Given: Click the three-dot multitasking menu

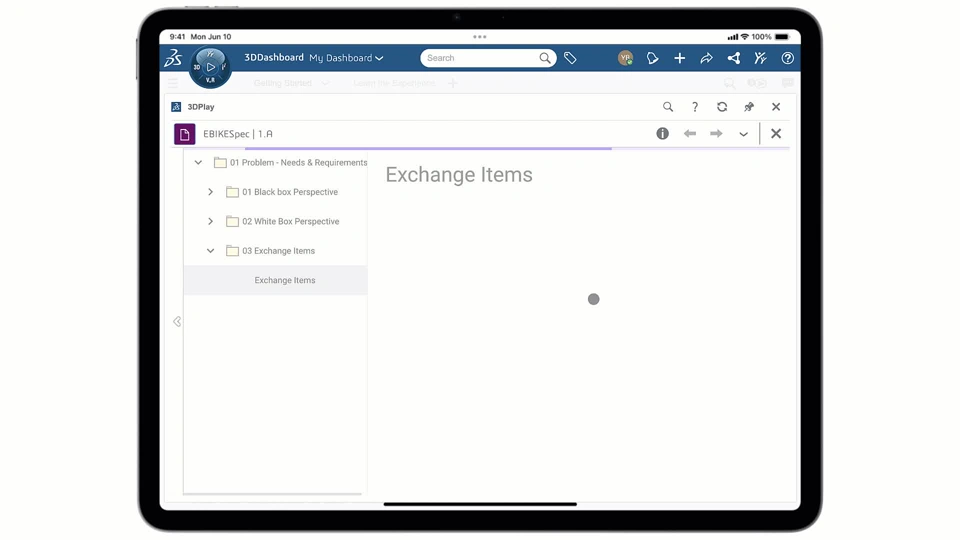Looking at the screenshot, I should (x=479, y=37).
